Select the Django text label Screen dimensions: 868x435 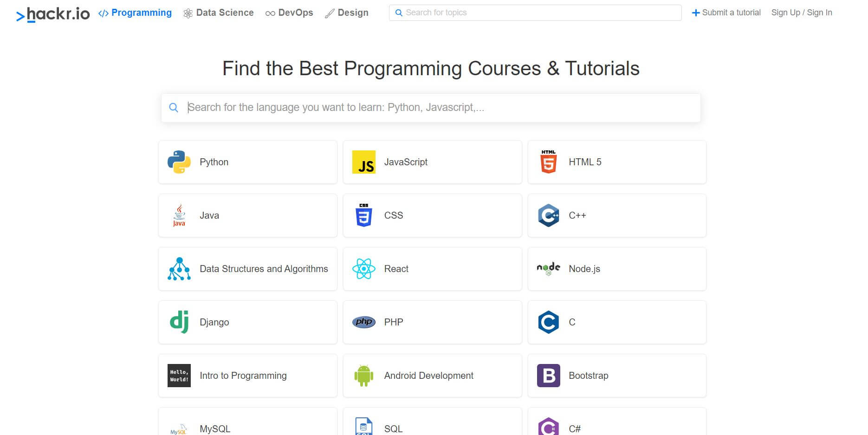(x=214, y=322)
